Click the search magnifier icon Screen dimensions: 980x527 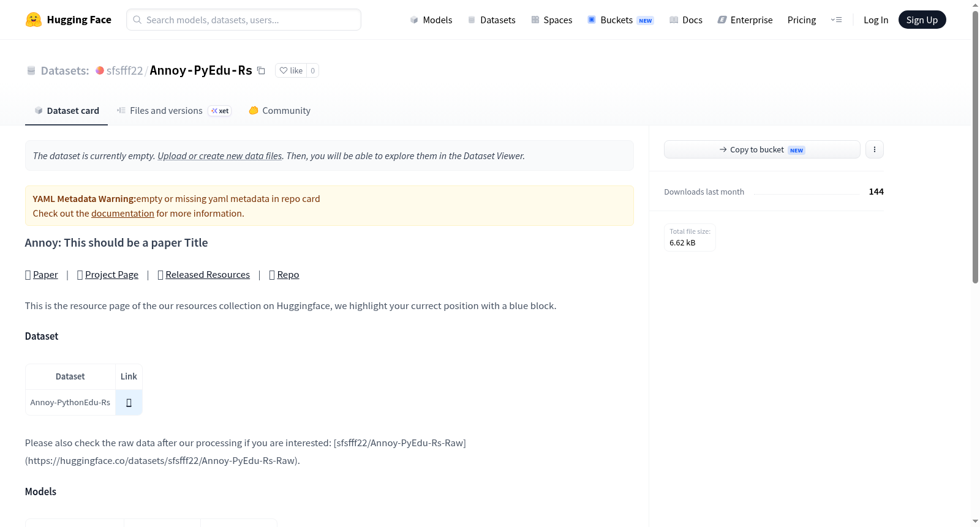tap(137, 20)
